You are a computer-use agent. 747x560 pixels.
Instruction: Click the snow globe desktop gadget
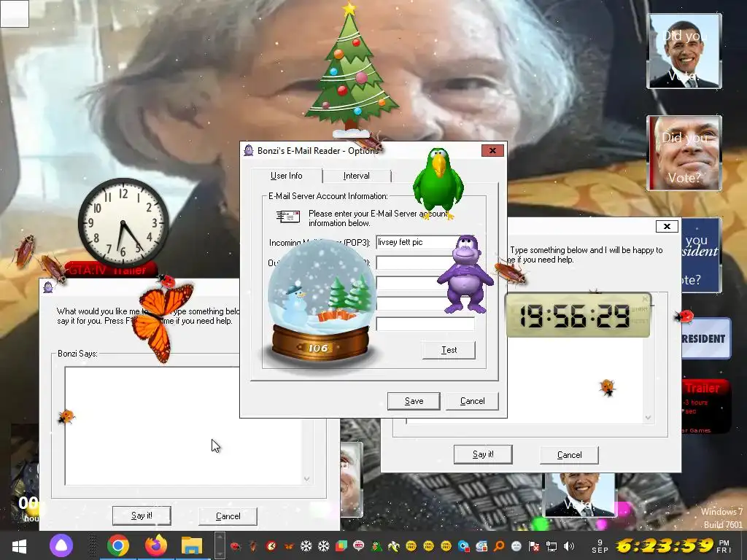click(321, 305)
